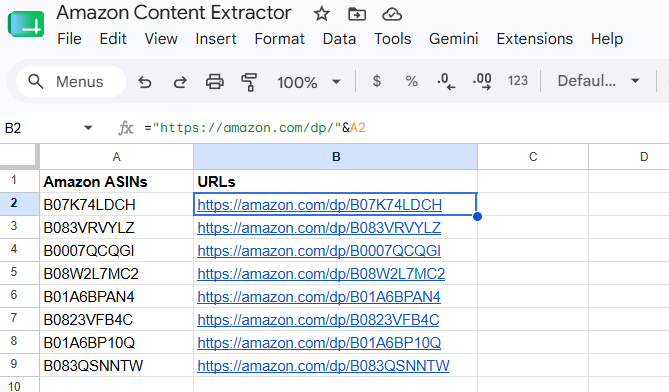Click the Redo arrow icon

180,81
